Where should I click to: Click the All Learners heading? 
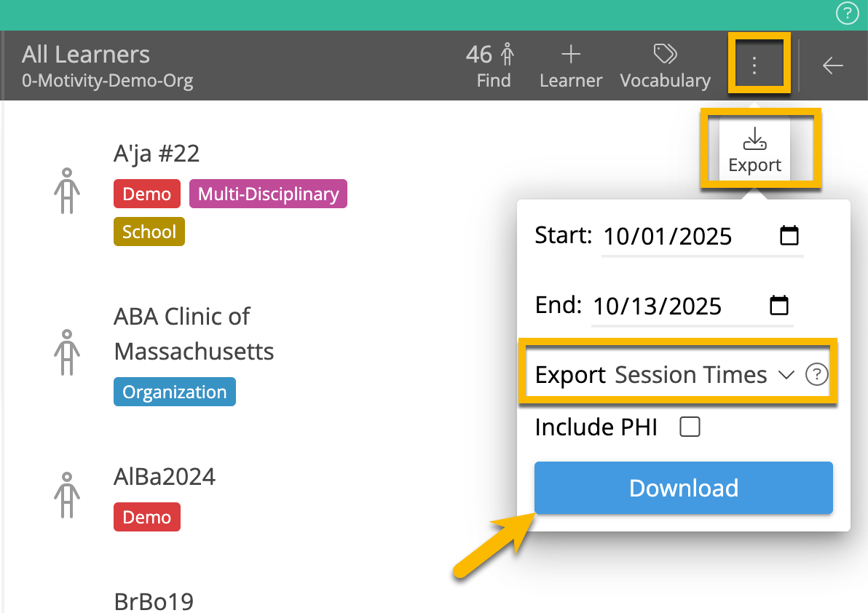[85, 54]
